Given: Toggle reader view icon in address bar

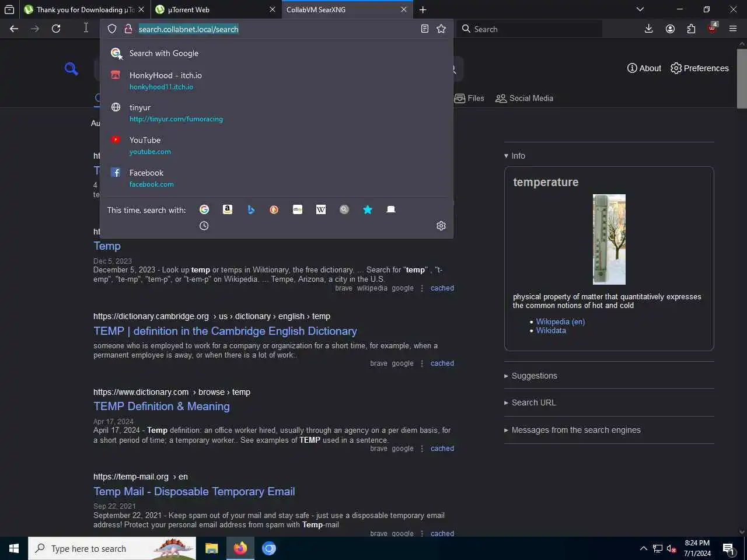Looking at the screenshot, I should pyautogui.click(x=425, y=29).
